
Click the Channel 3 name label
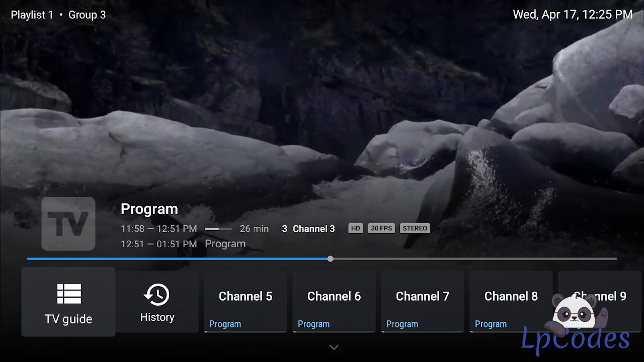[x=313, y=229]
